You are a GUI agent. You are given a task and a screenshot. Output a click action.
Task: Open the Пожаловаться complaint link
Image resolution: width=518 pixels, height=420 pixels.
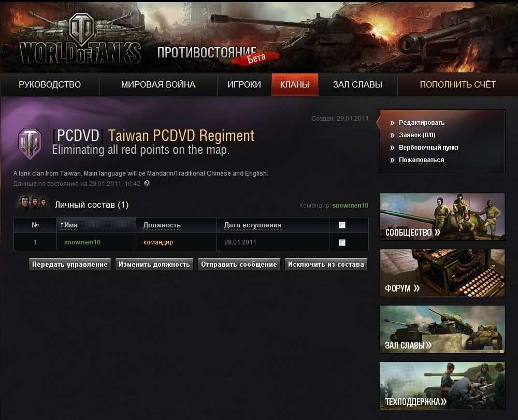421,160
